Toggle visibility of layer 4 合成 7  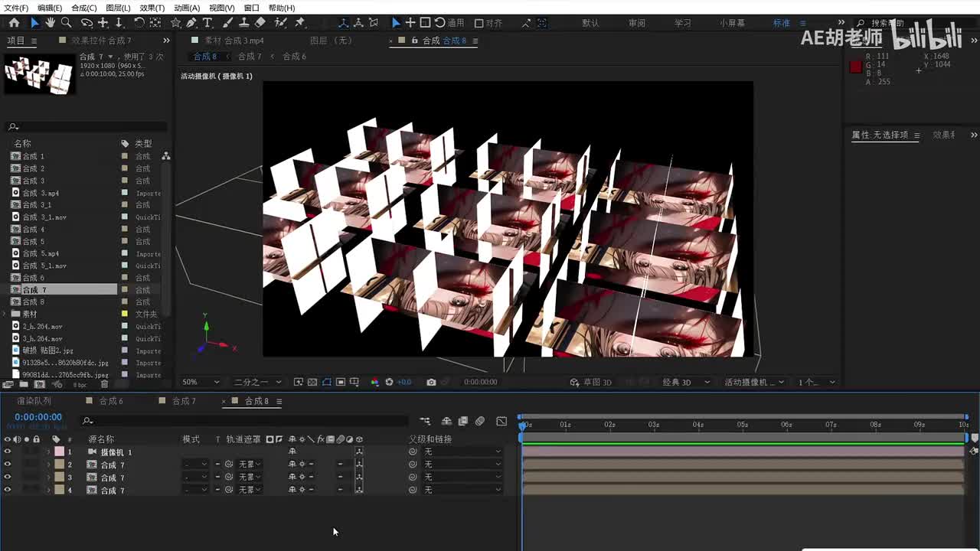[x=8, y=490]
